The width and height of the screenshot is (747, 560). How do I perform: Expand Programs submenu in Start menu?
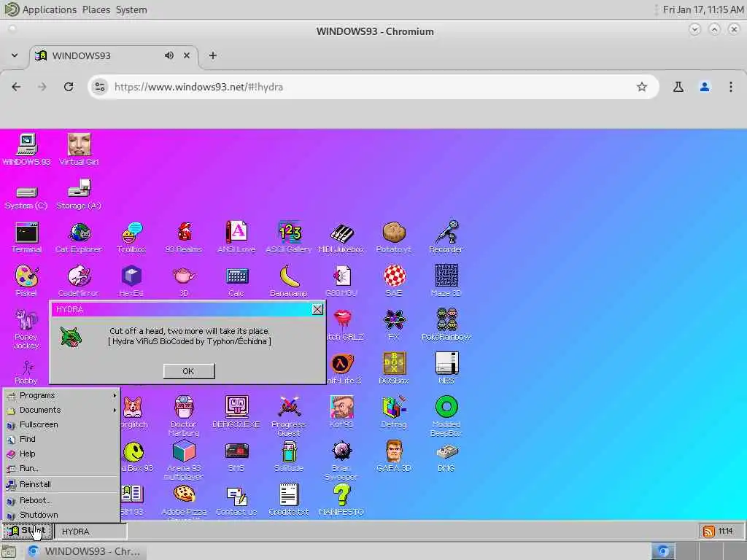pyautogui.click(x=61, y=395)
